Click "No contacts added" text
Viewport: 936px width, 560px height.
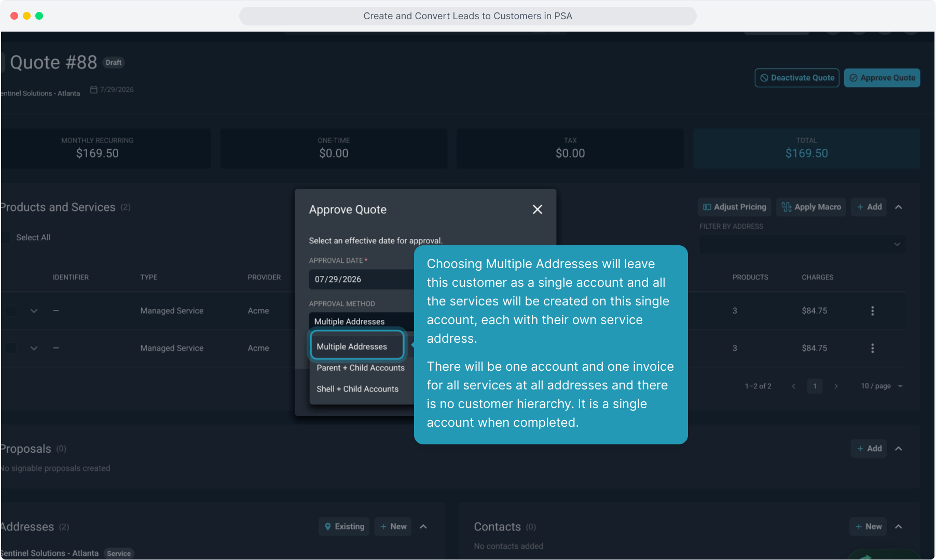(x=508, y=546)
